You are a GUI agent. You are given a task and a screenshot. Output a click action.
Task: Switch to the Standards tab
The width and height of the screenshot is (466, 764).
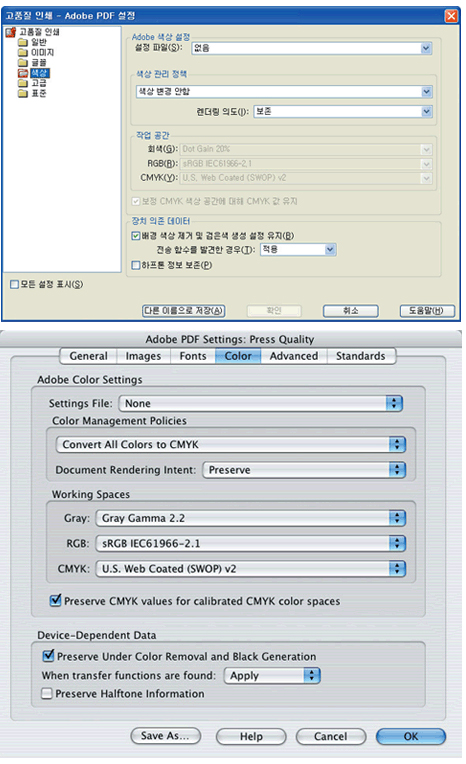361,356
